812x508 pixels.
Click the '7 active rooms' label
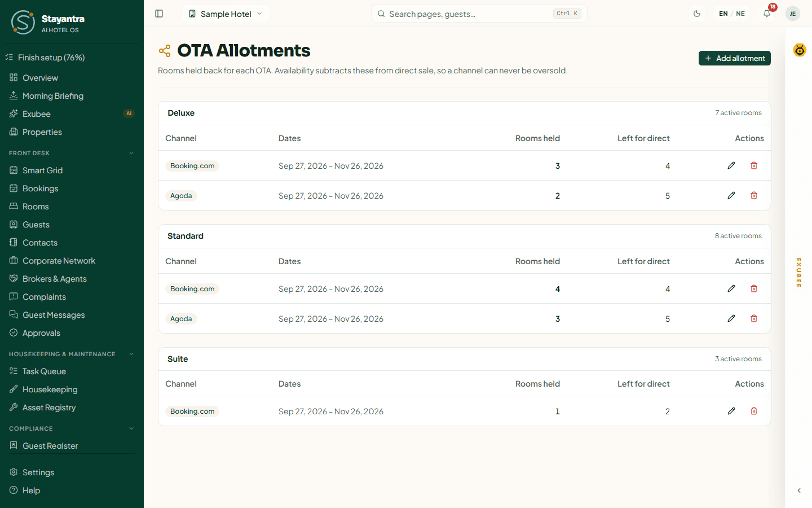coord(738,113)
